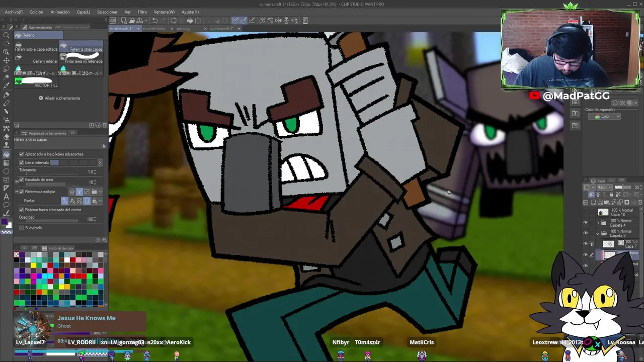Expand Cerrar intervalo options arrow
This screenshot has height=362, width=644.
point(100,162)
